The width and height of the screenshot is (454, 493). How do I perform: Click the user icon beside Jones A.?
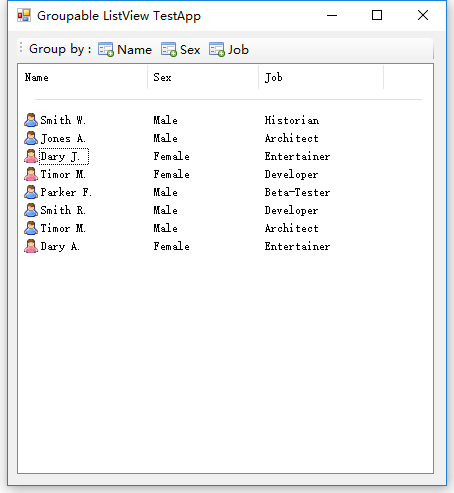[31, 138]
